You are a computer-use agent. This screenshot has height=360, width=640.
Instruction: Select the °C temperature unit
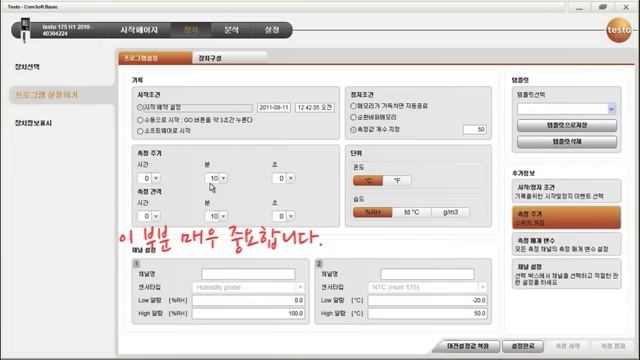click(368, 180)
